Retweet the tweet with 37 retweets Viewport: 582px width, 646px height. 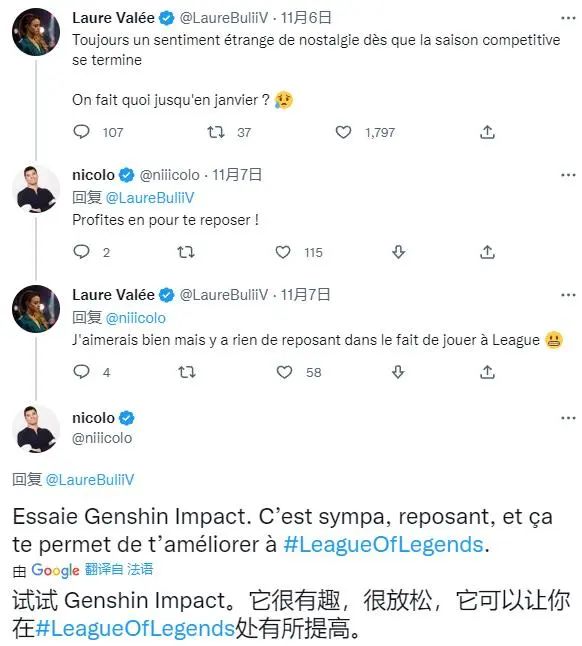[215, 132]
